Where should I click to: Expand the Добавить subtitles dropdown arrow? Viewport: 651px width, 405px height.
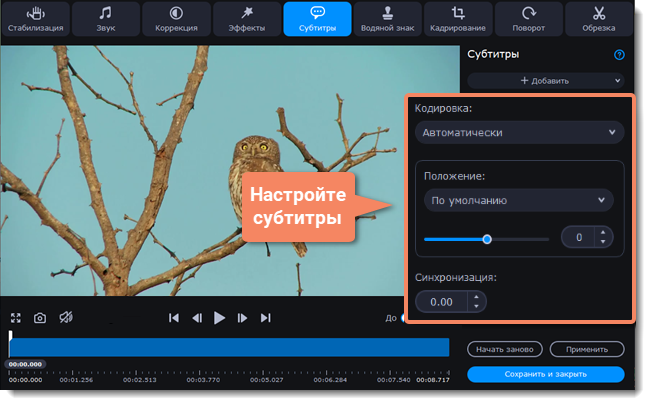click(617, 80)
